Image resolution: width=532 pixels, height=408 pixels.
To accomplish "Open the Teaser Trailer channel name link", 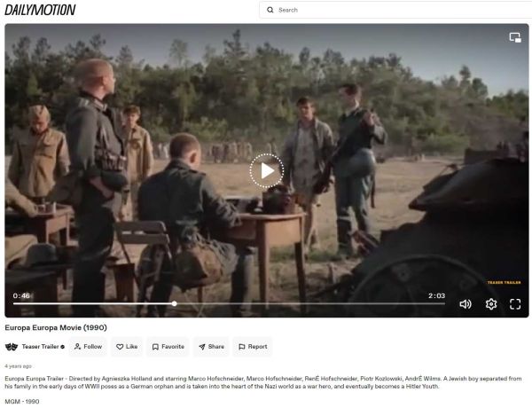I will click(41, 347).
